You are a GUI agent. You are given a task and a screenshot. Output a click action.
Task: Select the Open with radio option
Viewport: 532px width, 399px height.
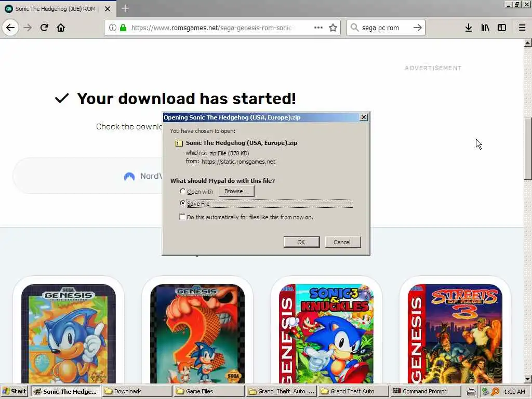coord(182,191)
